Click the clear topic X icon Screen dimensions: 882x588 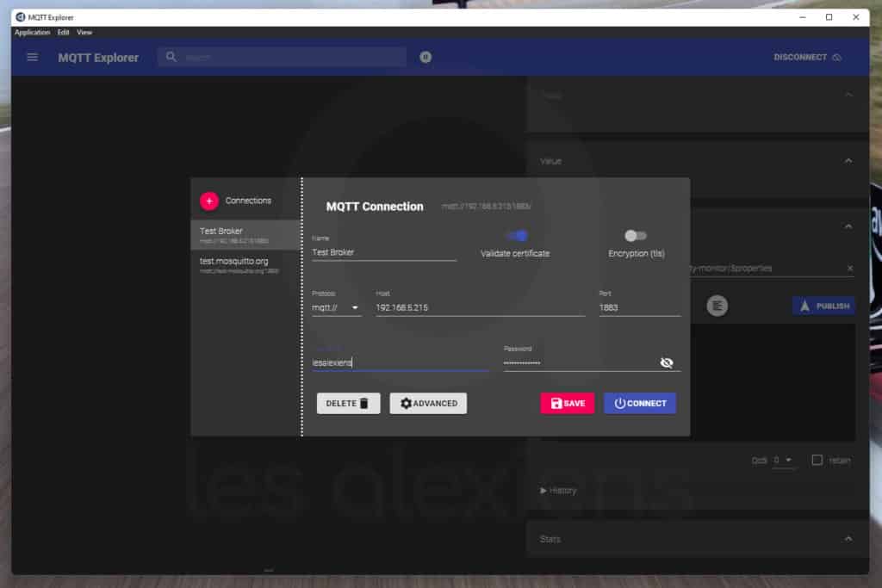850,268
